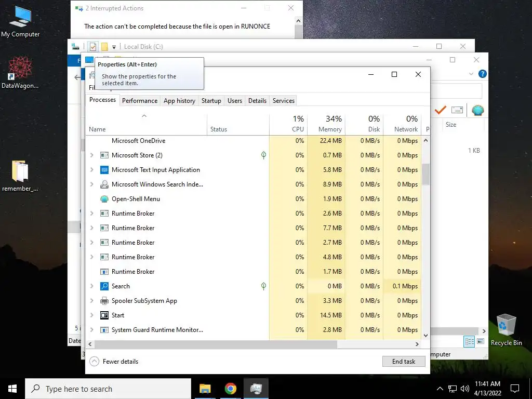Expand the Start process row
532x399 pixels.
[91, 315]
